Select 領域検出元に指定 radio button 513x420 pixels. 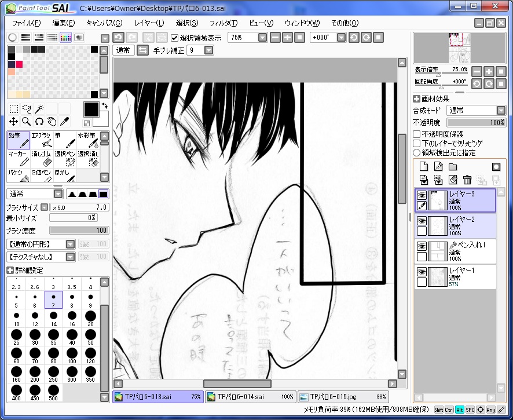coord(416,152)
